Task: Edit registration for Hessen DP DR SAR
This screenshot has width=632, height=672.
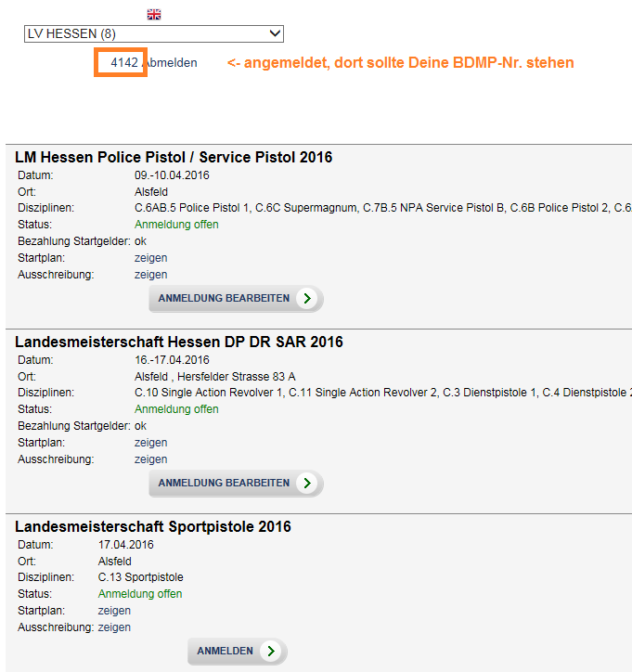Action: (x=236, y=483)
